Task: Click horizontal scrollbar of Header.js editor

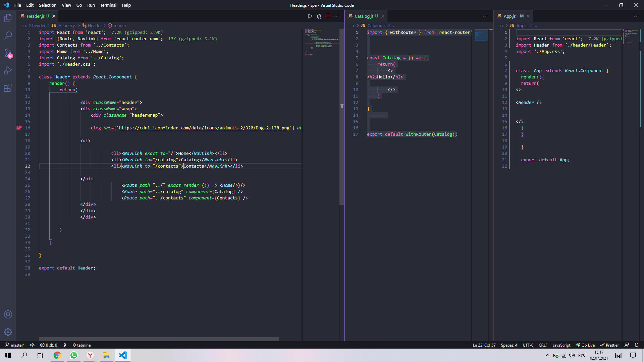Action: 159,339
